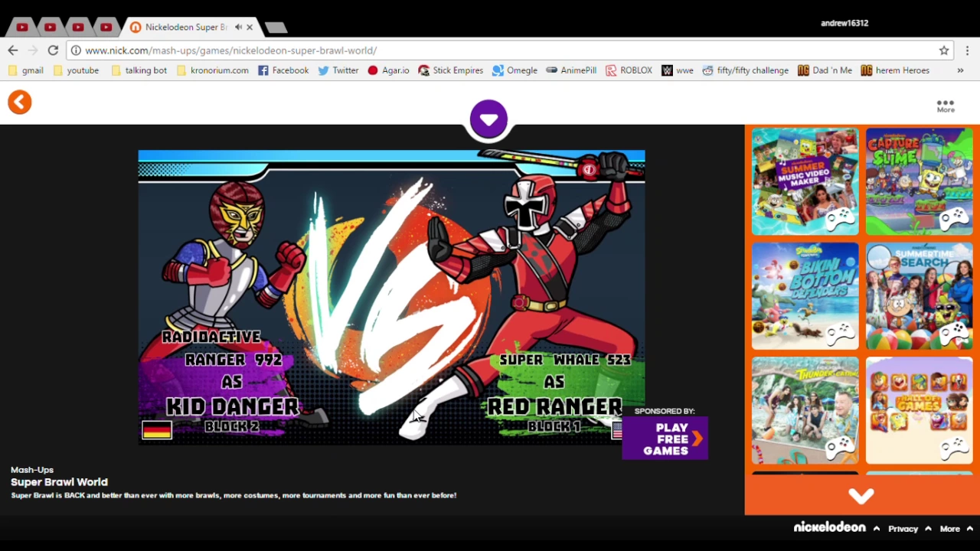Switch to the second YouTube tab
Image resolution: width=980 pixels, height=551 pixels.
[x=50, y=27]
